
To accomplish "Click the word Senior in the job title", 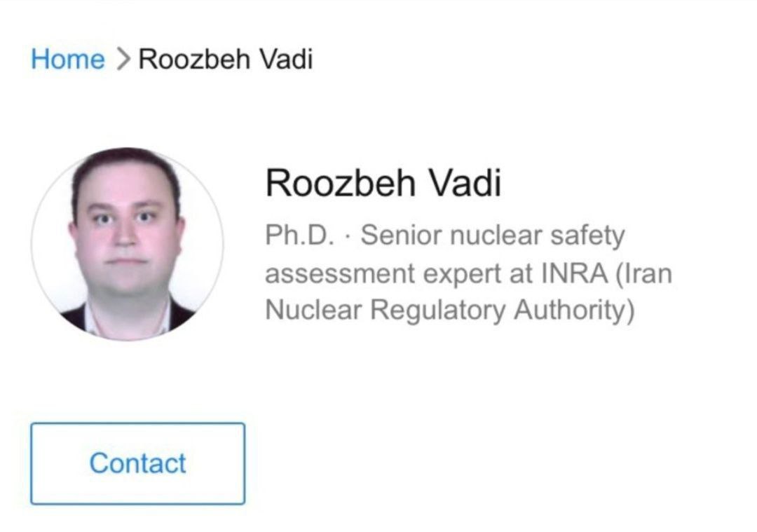I will [x=400, y=236].
